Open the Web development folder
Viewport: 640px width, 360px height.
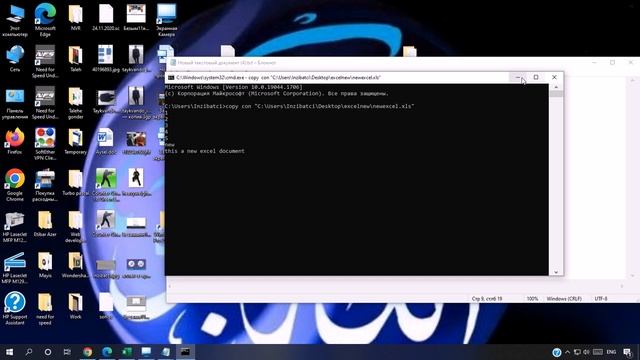[x=76, y=226]
